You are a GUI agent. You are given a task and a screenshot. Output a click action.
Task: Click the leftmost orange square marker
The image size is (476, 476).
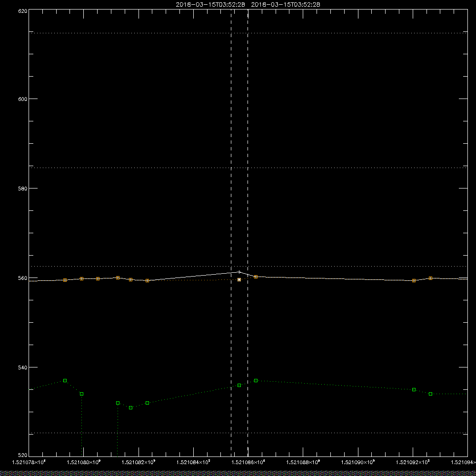point(65,280)
